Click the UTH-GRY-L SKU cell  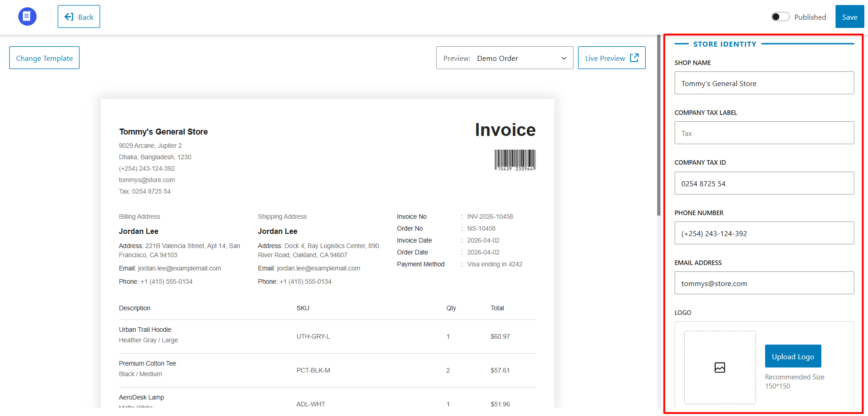point(313,336)
